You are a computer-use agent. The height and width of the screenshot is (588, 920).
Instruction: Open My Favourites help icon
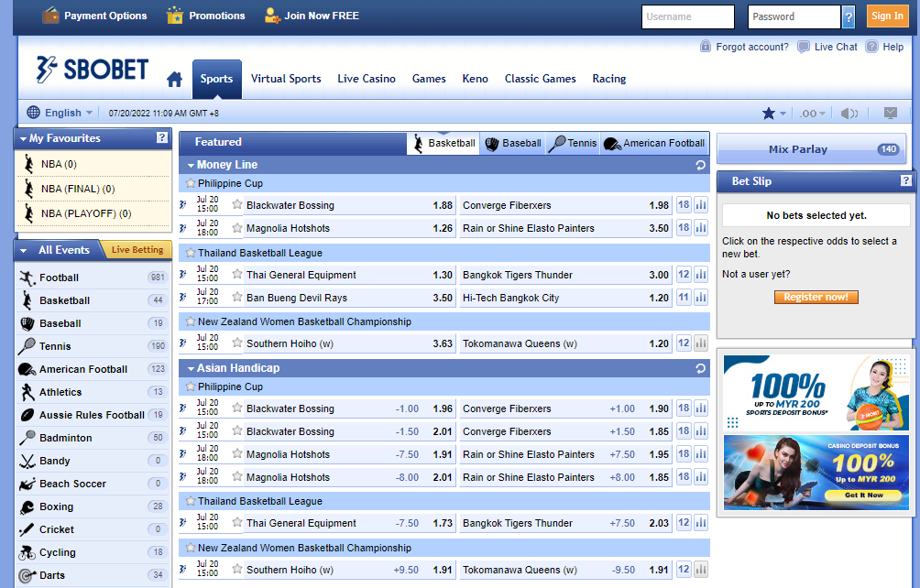(162, 138)
